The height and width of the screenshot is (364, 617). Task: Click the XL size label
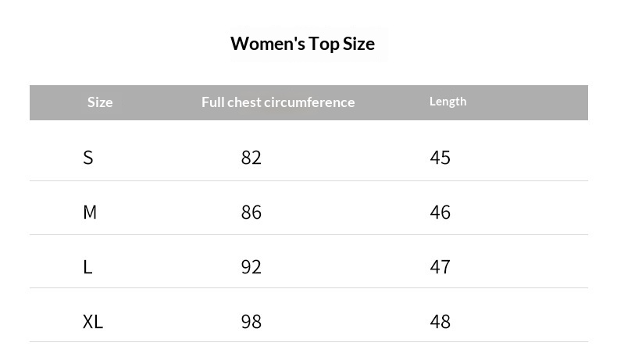[93, 322]
